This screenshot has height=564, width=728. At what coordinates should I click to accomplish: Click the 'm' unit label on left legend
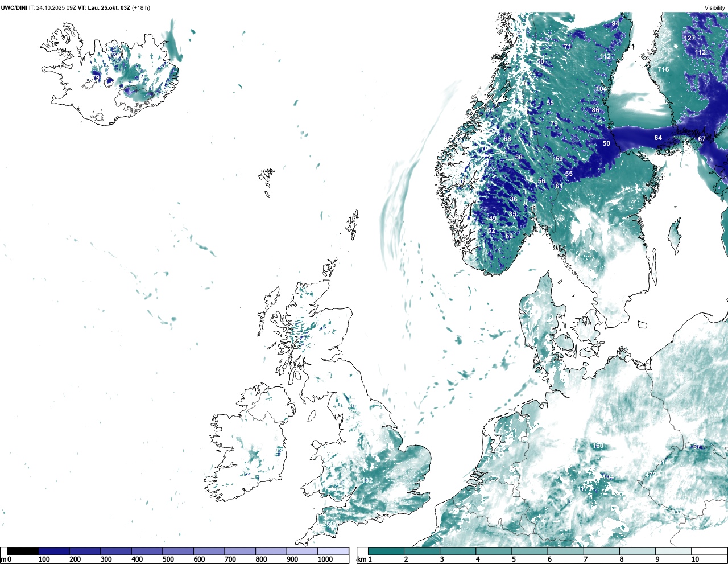(3, 559)
